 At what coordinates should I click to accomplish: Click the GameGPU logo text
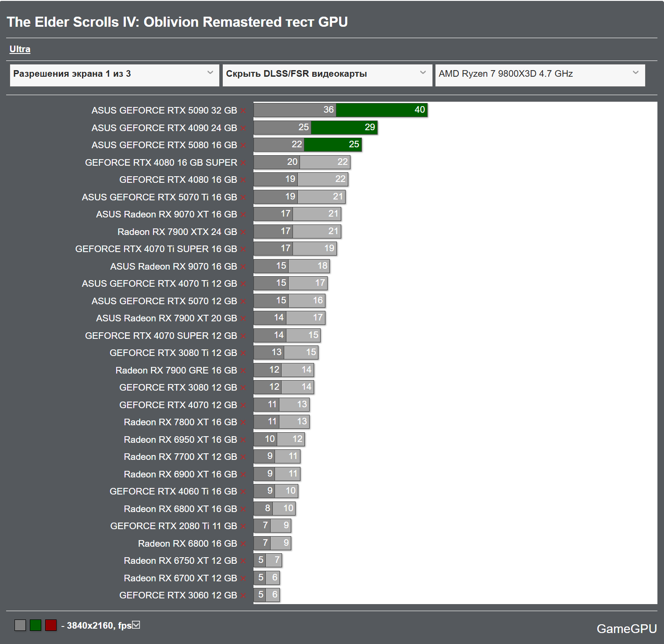[x=627, y=629]
